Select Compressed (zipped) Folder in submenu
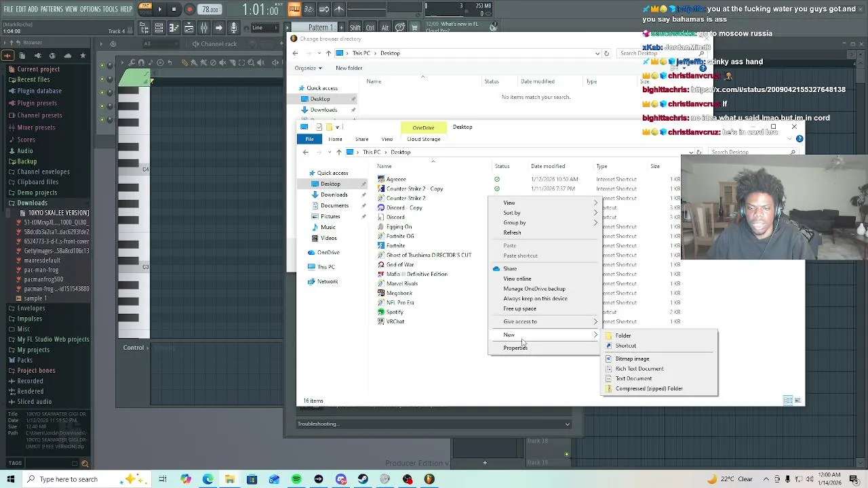Screen dimensions: 868x488 coord(649,389)
